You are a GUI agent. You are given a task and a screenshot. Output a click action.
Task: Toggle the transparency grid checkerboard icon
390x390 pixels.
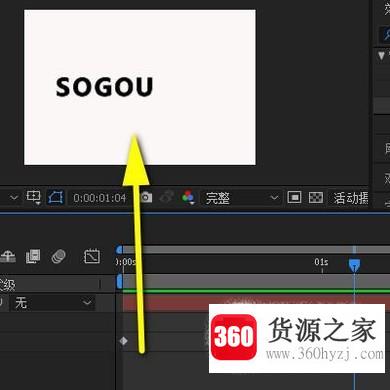click(x=316, y=197)
